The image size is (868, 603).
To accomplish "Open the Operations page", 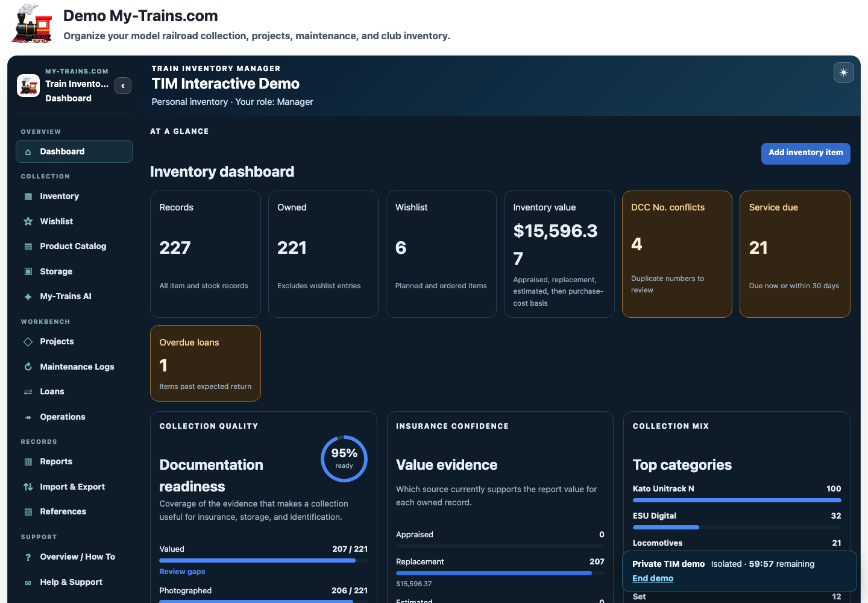I will (x=74, y=417).
